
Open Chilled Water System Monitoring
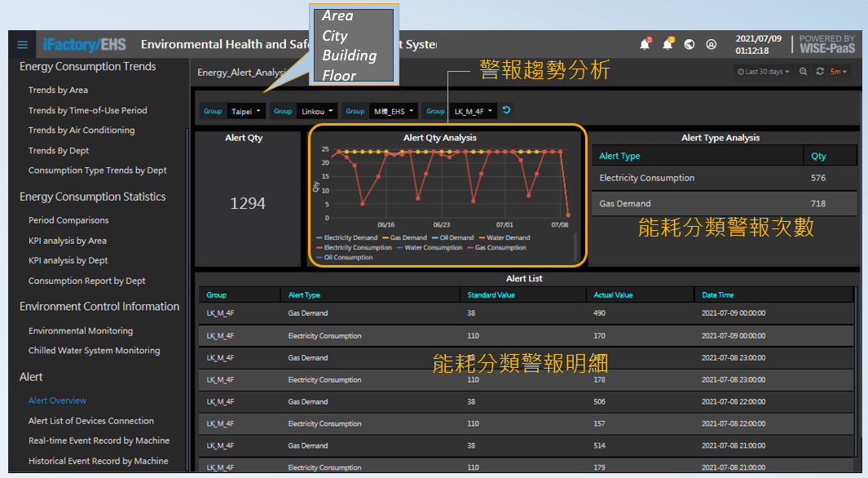coord(94,351)
